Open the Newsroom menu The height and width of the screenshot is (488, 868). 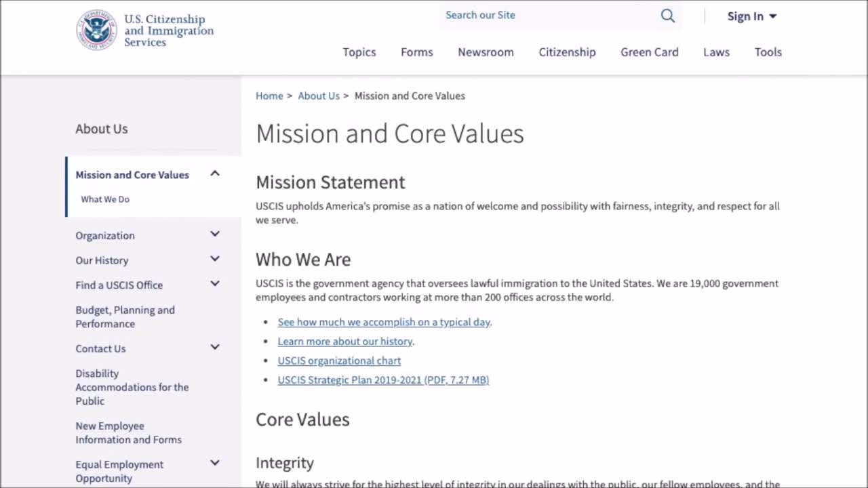pyautogui.click(x=486, y=52)
